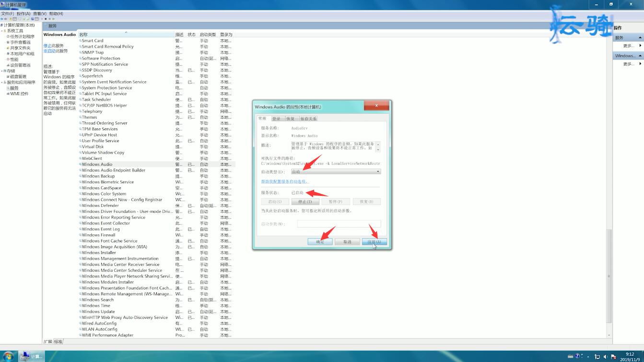Collapse the 存储 tree node

coord(2,71)
